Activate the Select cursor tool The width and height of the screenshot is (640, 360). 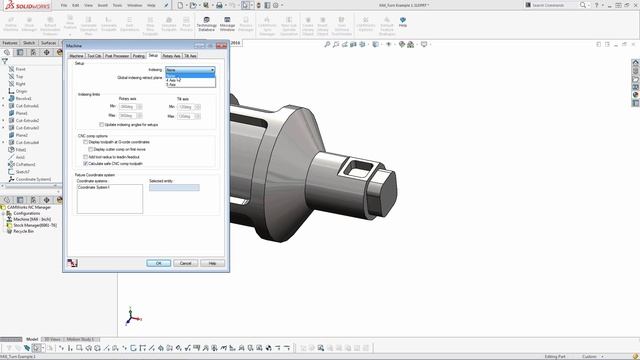pos(245,5)
